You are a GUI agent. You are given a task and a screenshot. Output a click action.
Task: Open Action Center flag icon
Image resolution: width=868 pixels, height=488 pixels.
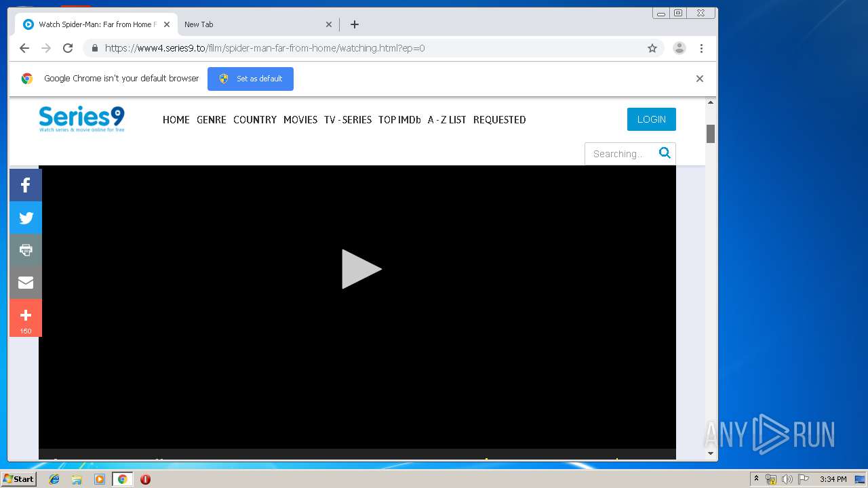804,479
